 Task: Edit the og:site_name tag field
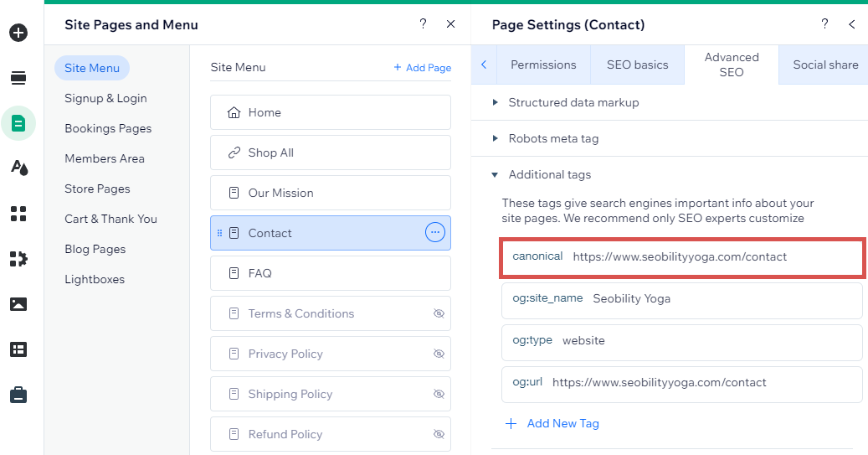click(x=682, y=300)
